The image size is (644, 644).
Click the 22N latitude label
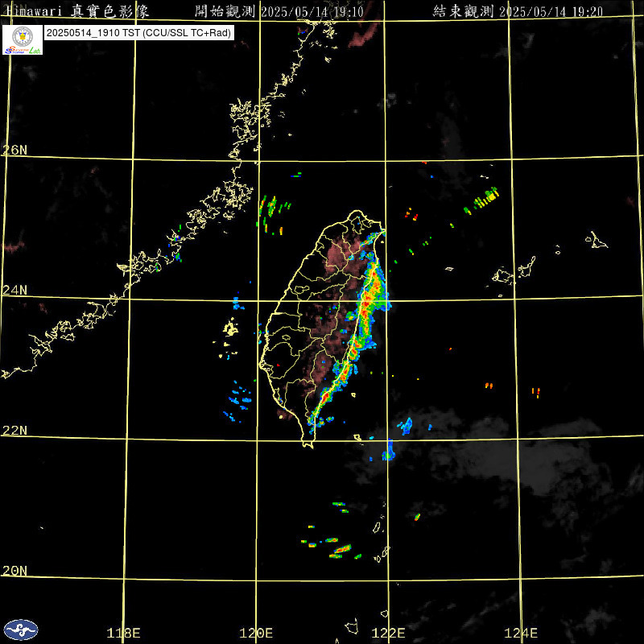(14, 431)
